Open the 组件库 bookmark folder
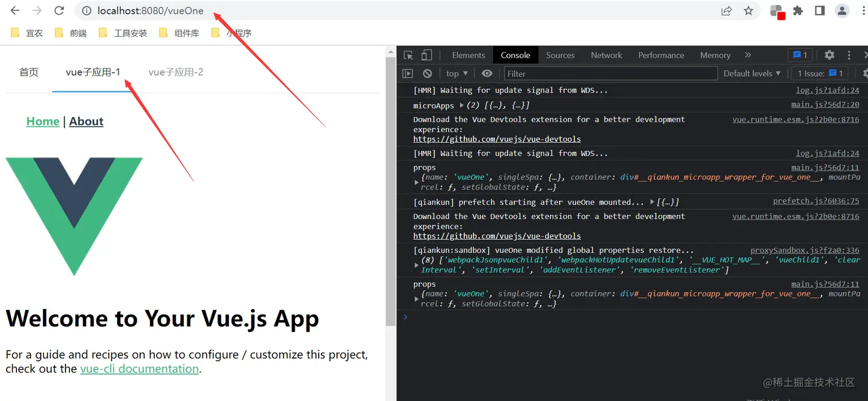Screen dimensions: 868x401 tap(180, 33)
